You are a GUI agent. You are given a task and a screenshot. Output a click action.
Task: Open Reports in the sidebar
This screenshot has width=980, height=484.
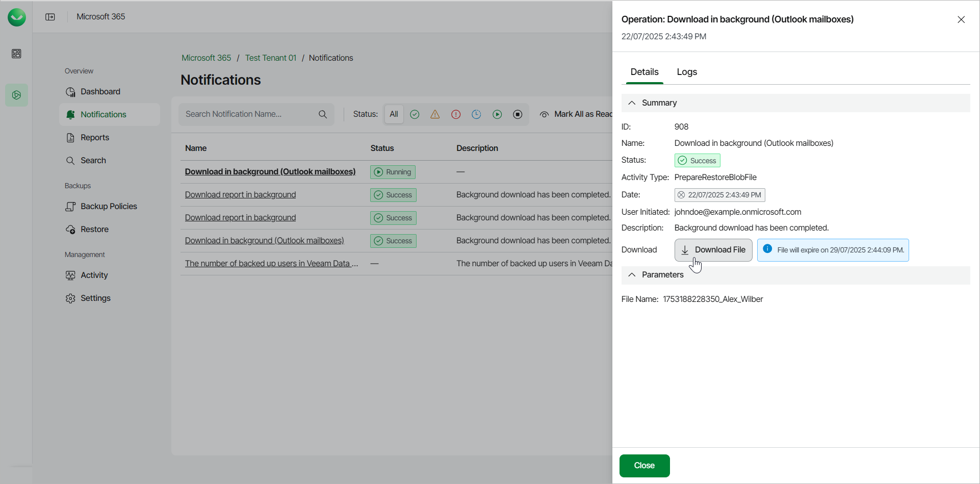click(x=109, y=138)
